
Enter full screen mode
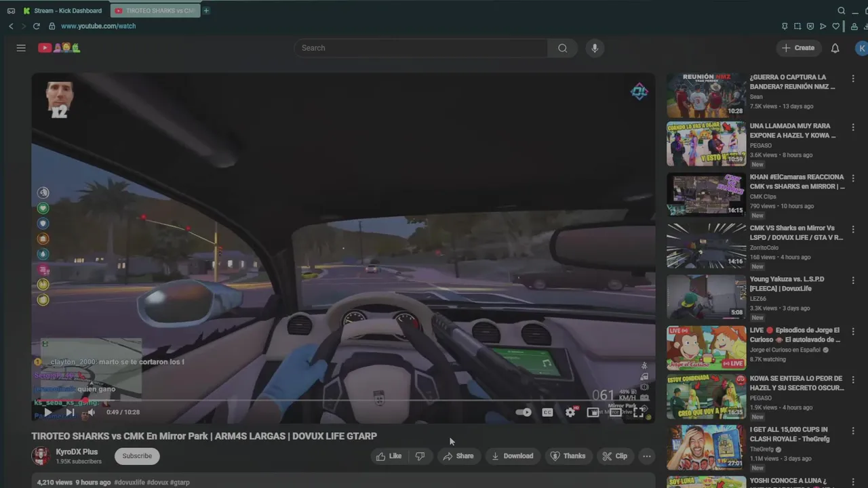638,412
